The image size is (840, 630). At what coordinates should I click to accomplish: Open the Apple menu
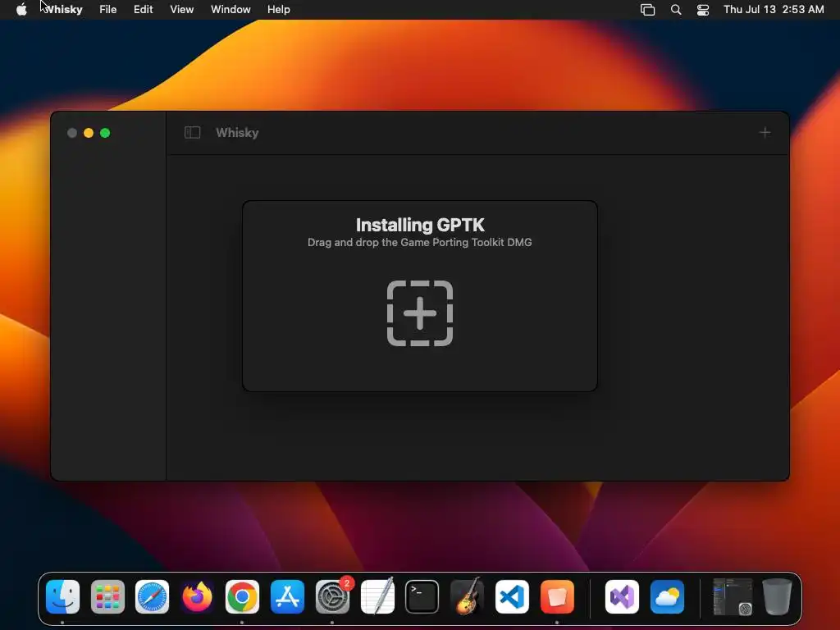point(21,10)
